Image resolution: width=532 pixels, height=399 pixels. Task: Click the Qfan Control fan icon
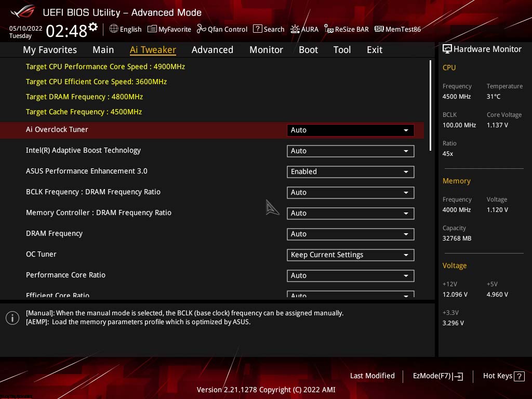[x=201, y=29]
